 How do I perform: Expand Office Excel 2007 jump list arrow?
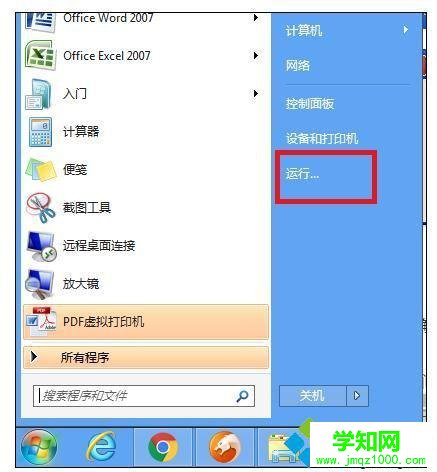click(256, 55)
